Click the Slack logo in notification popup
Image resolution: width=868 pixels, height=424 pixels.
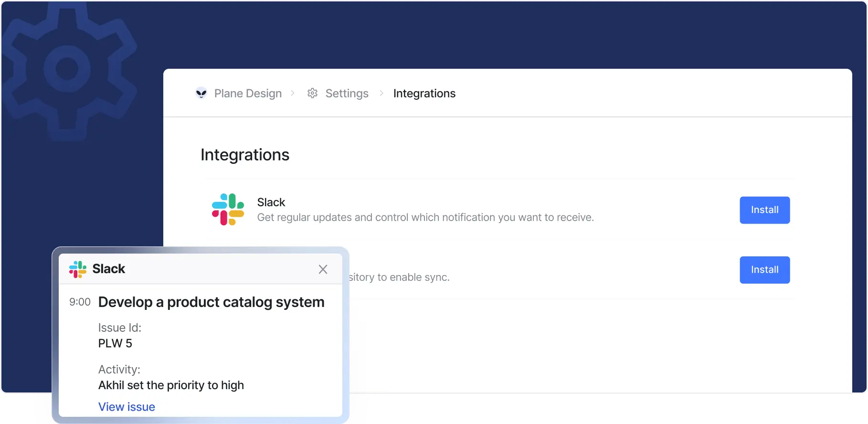click(x=77, y=269)
